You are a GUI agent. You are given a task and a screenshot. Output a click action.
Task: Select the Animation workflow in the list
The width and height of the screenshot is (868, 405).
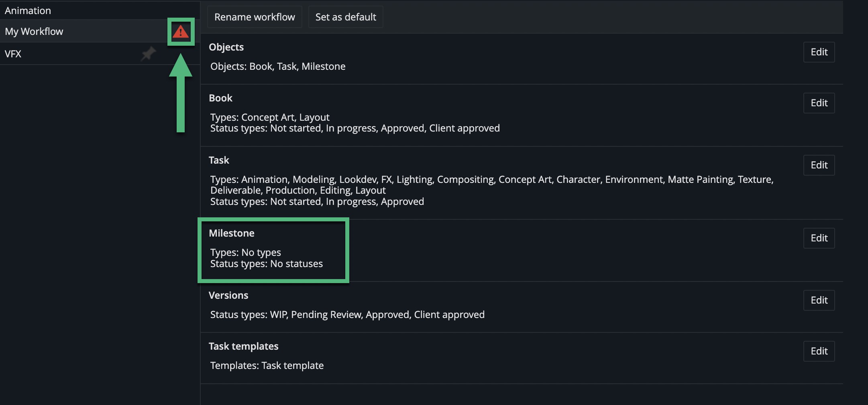pos(28,11)
